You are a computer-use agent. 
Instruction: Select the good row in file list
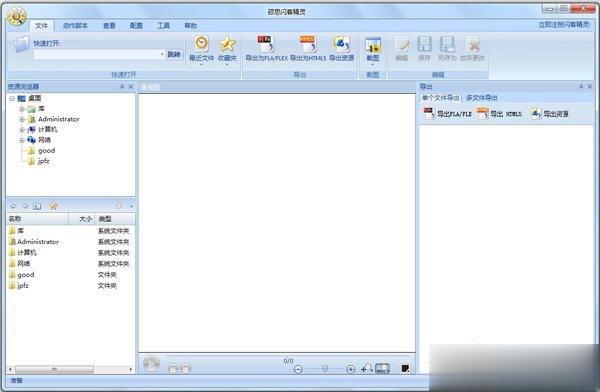point(70,274)
